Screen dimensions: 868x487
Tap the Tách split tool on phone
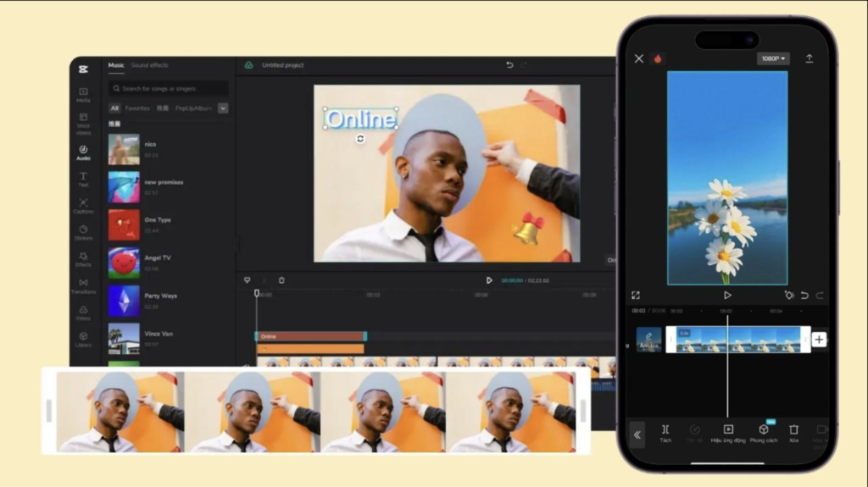click(x=665, y=434)
